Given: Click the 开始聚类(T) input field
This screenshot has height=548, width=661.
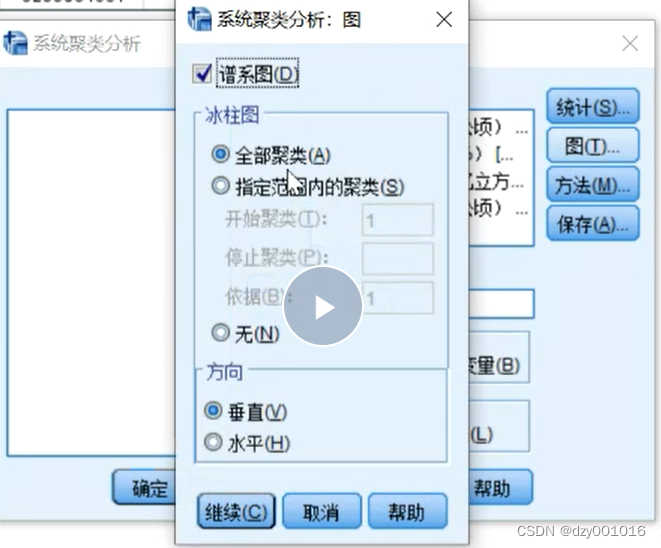Looking at the screenshot, I should [x=398, y=220].
